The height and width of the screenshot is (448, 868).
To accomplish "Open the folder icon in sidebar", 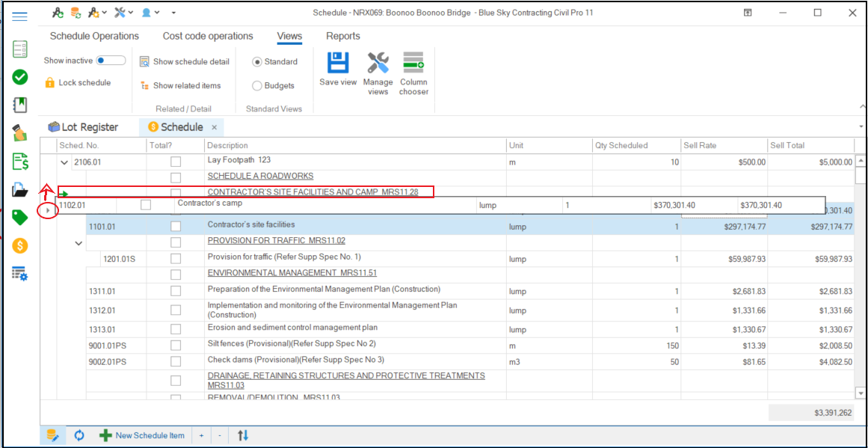I will point(20,191).
